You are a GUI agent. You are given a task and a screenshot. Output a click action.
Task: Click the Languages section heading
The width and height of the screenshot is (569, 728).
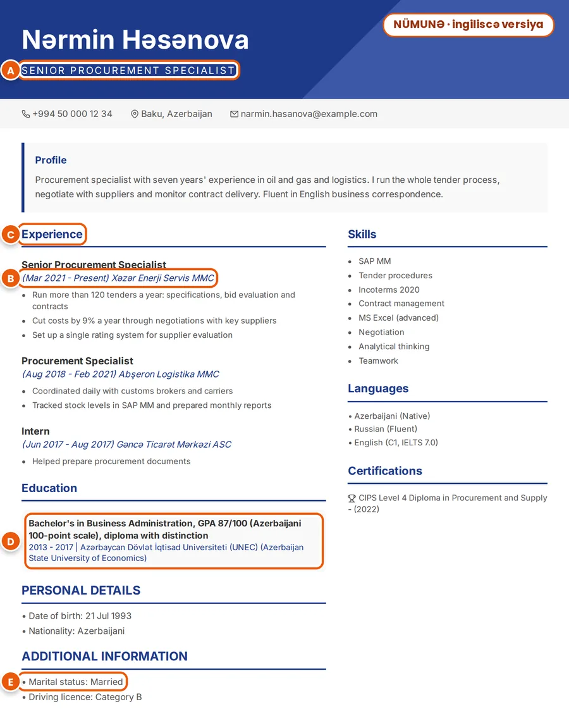click(378, 388)
